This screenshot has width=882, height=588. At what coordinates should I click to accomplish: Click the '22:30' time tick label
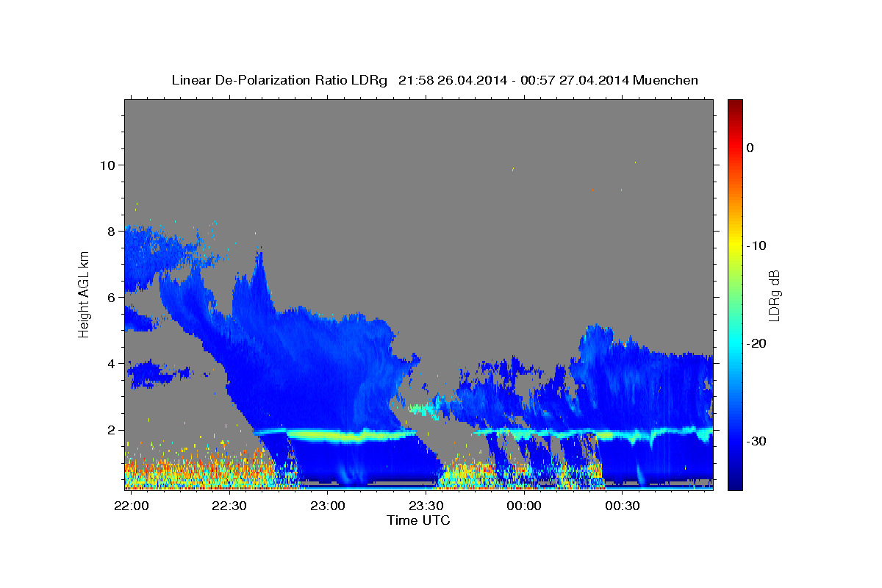tap(229, 506)
